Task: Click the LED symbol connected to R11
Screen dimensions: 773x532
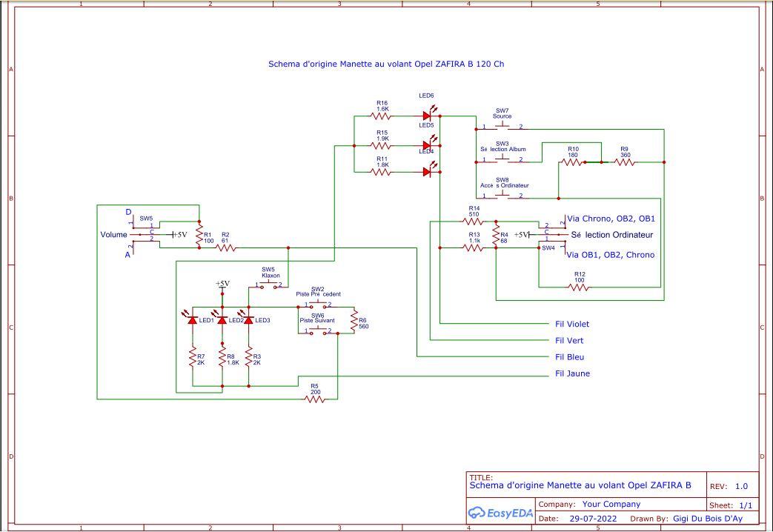Action: click(428, 170)
